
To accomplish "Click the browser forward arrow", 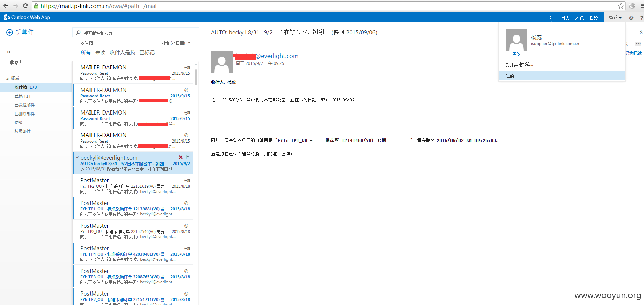I will coord(16,6).
